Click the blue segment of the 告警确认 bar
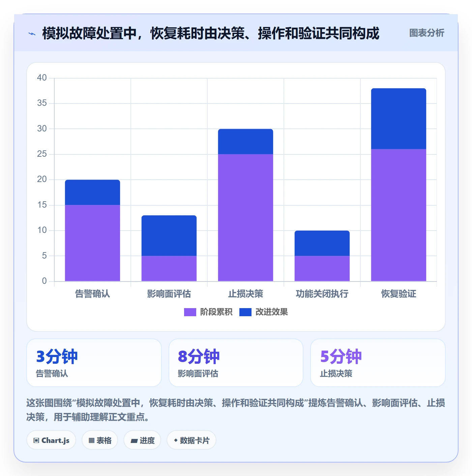This screenshot has width=472, height=476. 92,192
